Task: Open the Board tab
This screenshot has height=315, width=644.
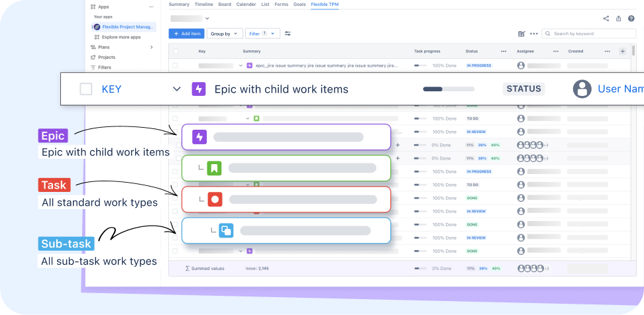Action: click(x=225, y=4)
